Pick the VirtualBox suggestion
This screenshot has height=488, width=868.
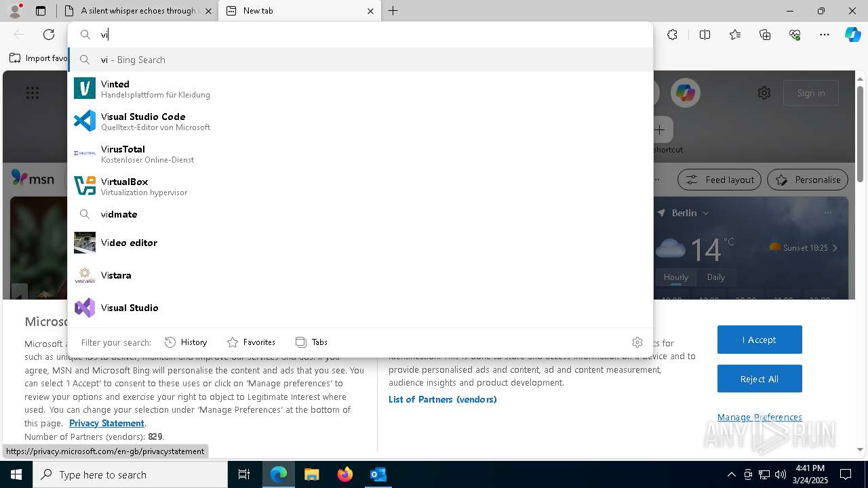pyautogui.click(x=360, y=186)
